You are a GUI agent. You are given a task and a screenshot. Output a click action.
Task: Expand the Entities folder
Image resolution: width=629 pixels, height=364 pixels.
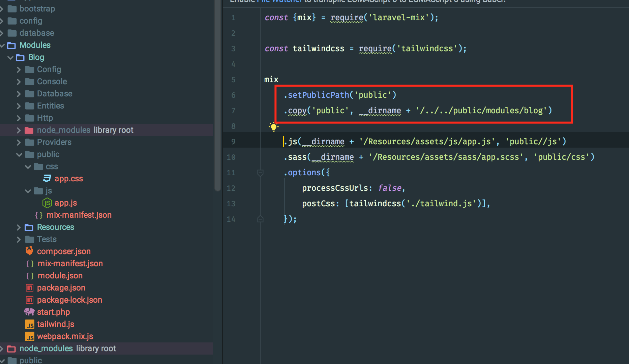[19, 105]
